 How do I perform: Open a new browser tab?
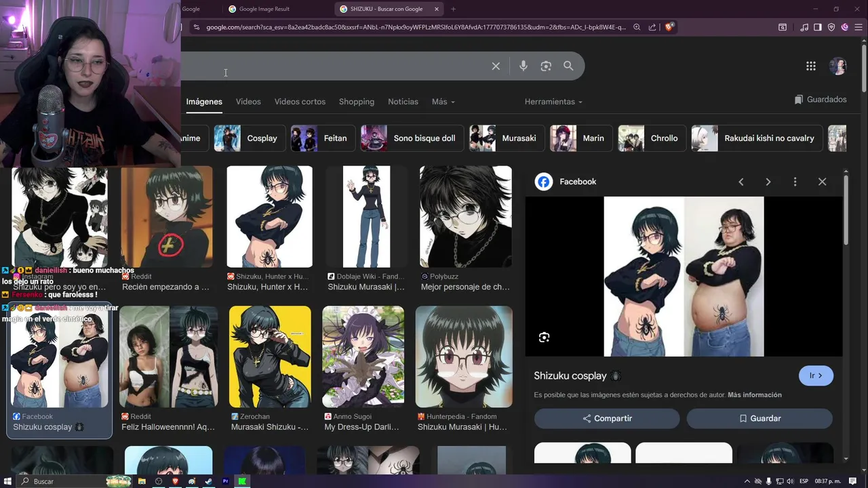(453, 9)
